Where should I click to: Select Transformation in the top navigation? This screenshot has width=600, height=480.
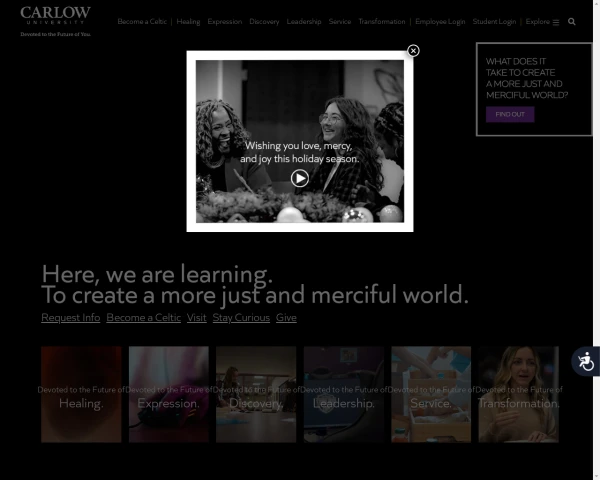[x=382, y=22]
